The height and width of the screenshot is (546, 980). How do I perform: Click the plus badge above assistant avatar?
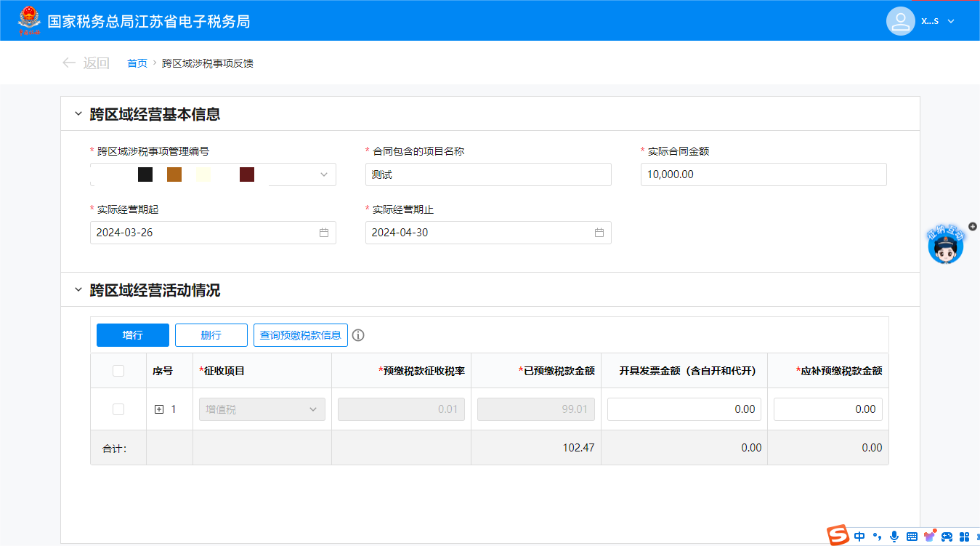pyautogui.click(x=973, y=226)
